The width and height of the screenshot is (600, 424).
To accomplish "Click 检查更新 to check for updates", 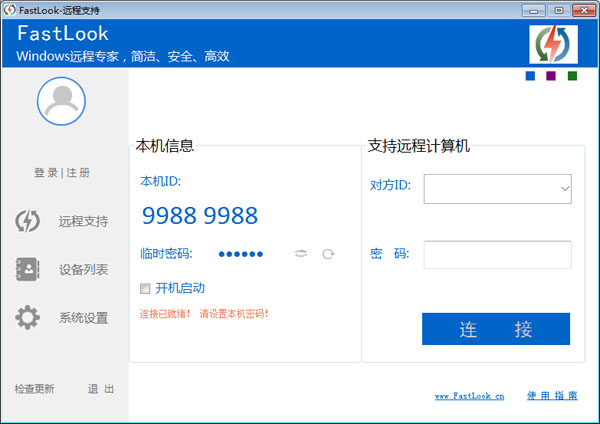I will coord(34,389).
